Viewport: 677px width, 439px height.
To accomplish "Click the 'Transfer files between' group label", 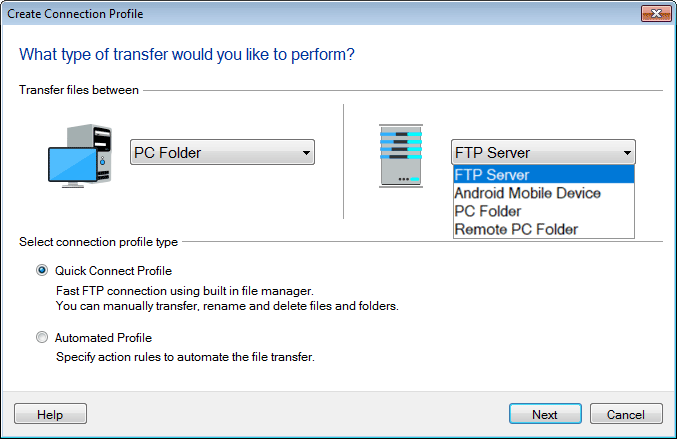I will (79, 90).
